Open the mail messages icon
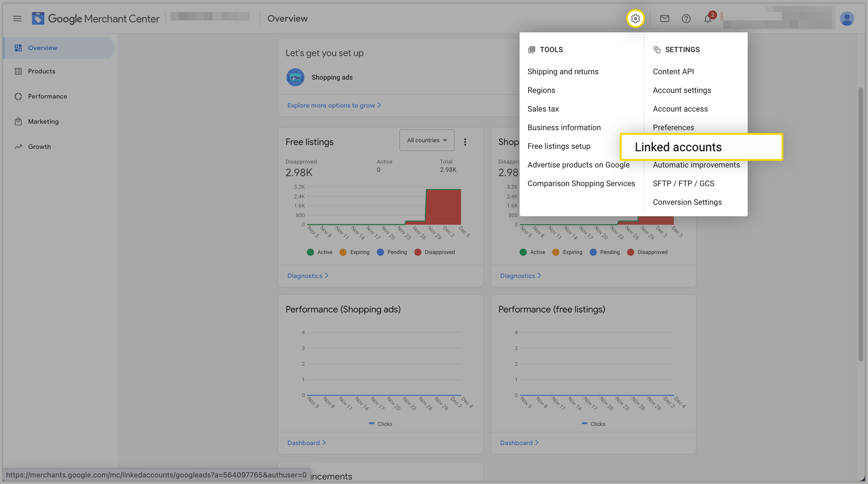 [664, 19]
